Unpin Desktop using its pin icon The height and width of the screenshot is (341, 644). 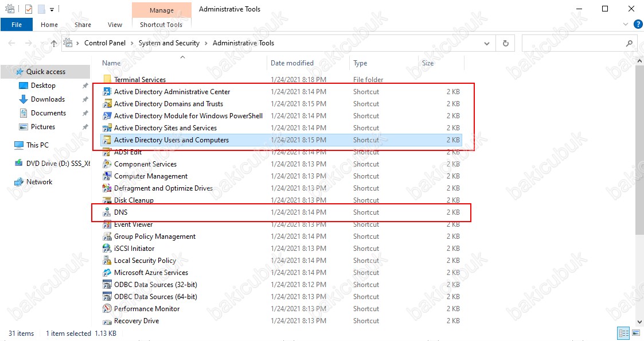[85, 86]
